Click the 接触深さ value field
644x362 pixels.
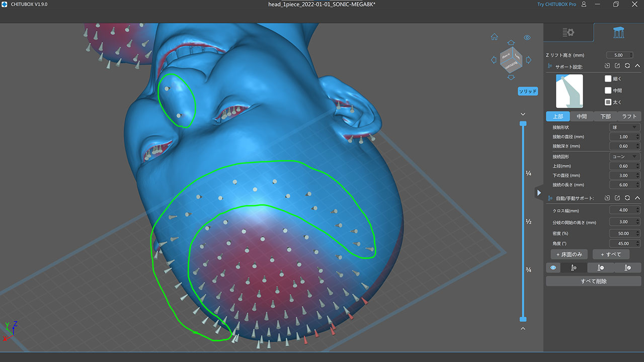(x=624, y=146)
